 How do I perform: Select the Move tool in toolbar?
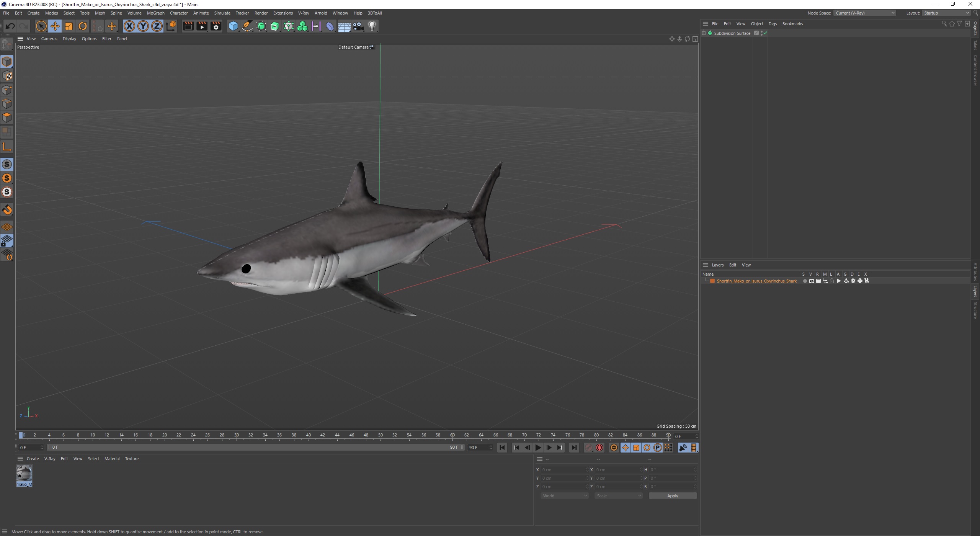[55, 26]
